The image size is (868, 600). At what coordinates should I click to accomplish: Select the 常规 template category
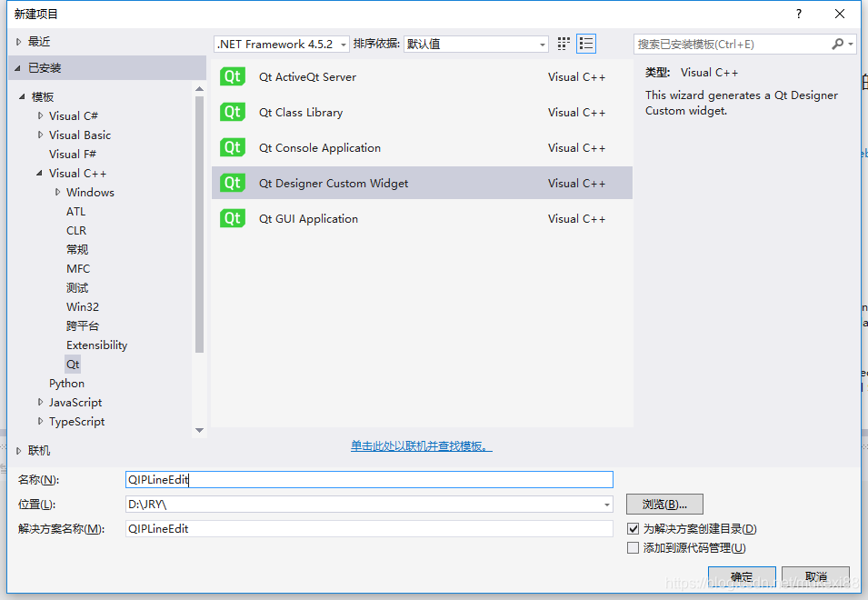[x=77, y=250]
